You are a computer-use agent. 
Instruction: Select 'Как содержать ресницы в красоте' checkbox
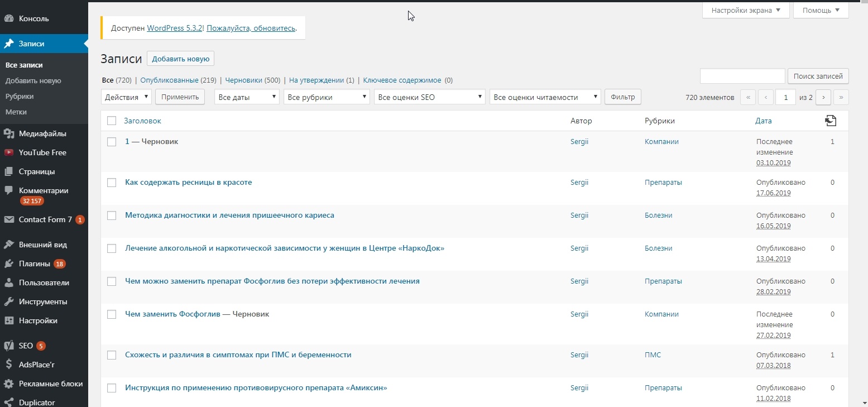(112, 183)
